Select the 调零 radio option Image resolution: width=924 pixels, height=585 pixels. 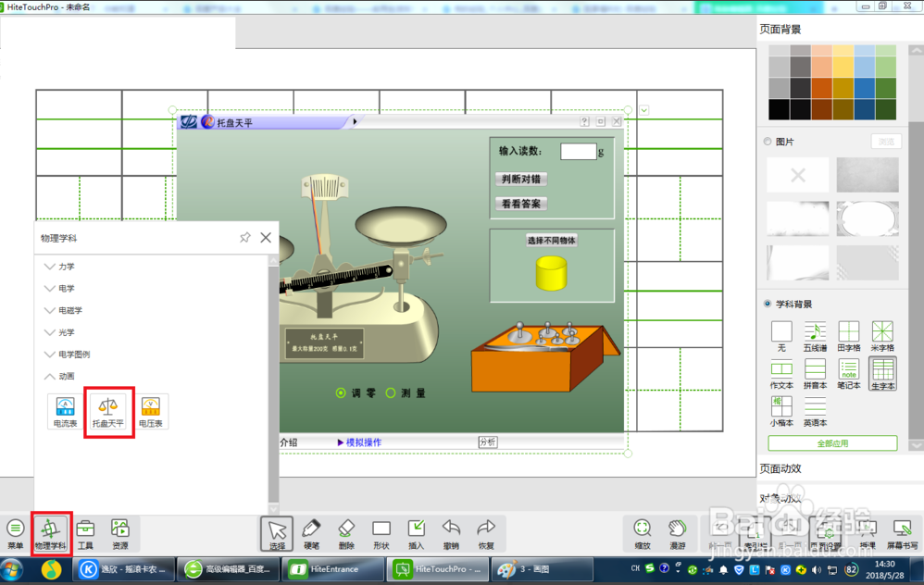[342, 393]
